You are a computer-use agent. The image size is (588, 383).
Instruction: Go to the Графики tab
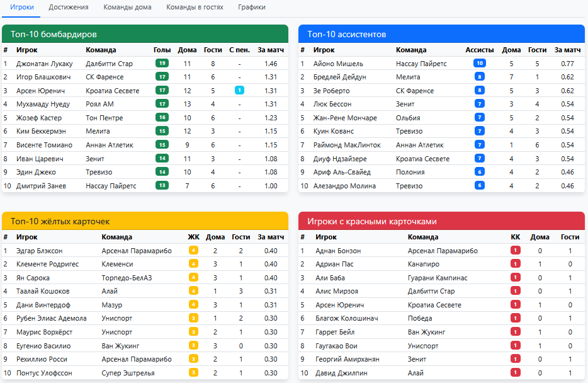click(252, 8)
